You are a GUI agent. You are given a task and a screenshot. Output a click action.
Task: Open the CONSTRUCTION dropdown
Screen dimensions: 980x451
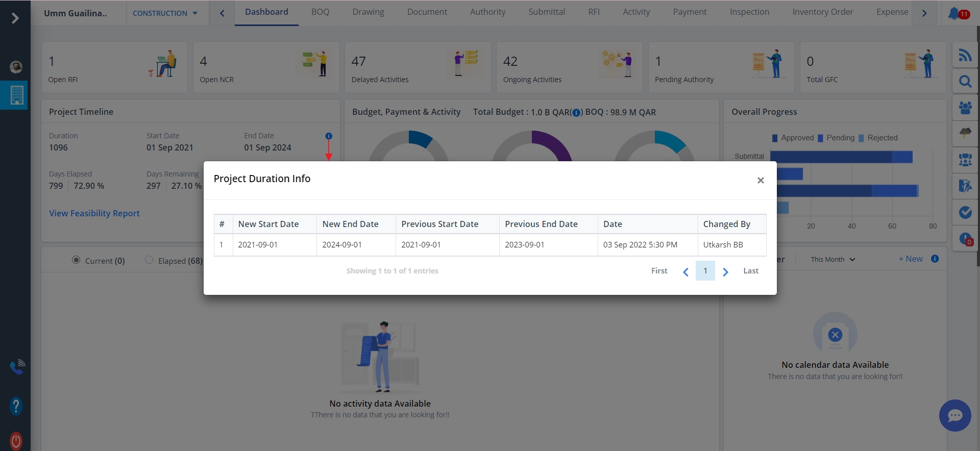coord(164,13)
